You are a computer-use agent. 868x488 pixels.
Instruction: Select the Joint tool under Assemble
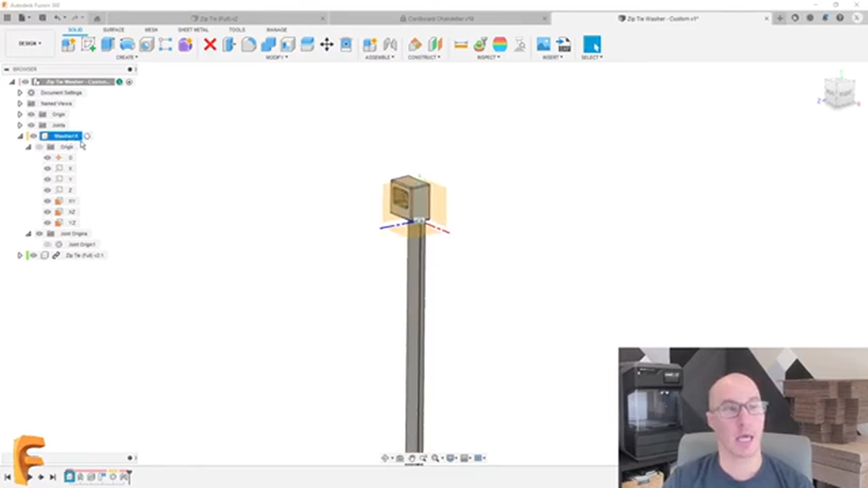click(x=390, y=44)
